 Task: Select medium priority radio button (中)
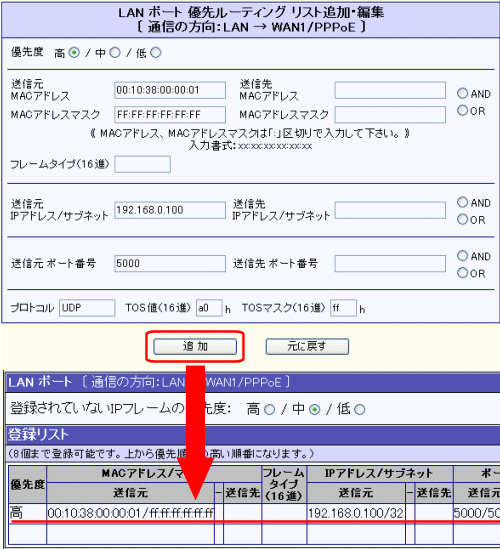(115, 53)
